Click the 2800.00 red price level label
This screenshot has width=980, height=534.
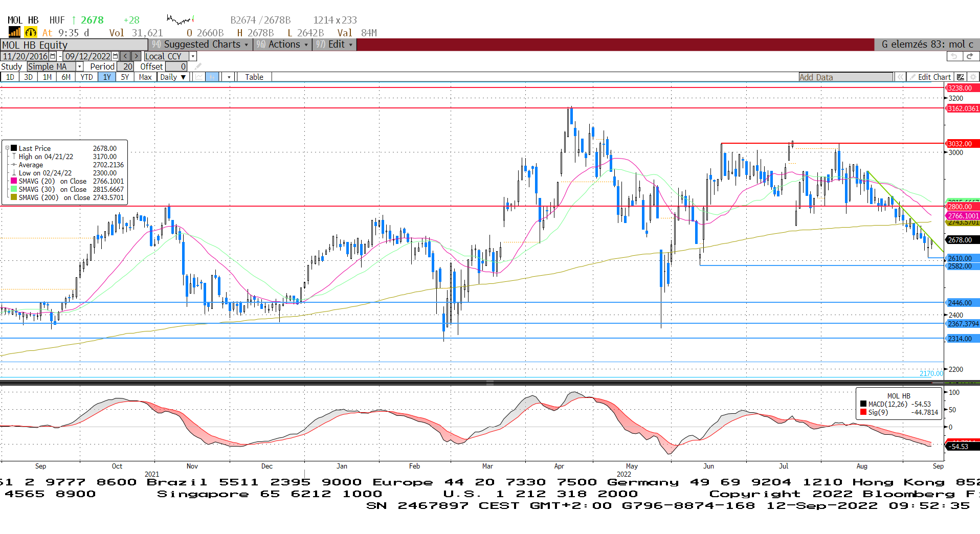pos(962,207)
